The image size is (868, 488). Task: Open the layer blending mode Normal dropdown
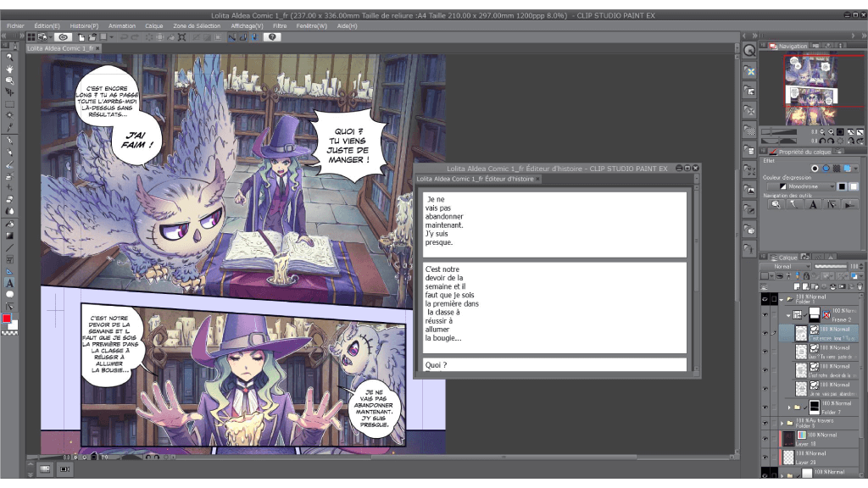786,267
